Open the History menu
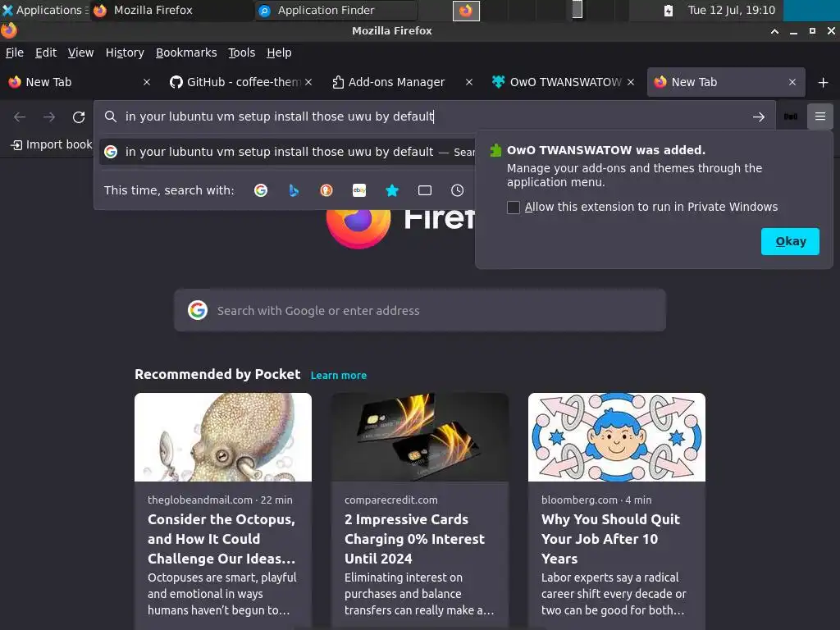The image size is (840, 630). pyautogui.click(x=125, y=52)
